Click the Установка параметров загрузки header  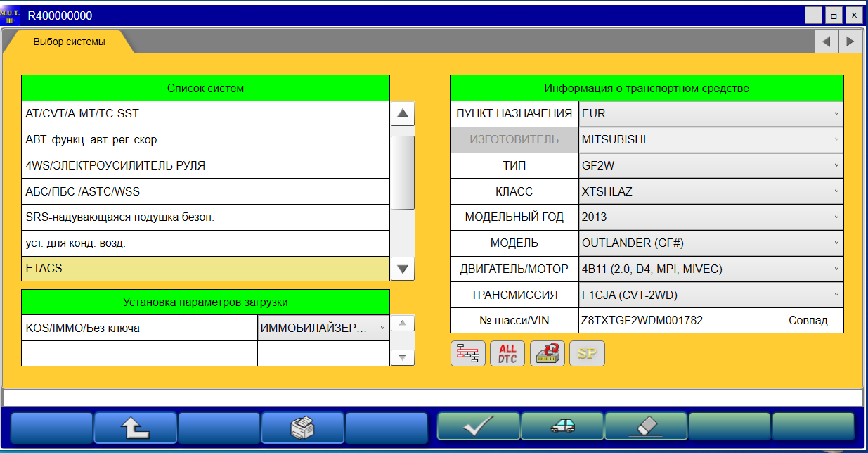click(205, 302)
